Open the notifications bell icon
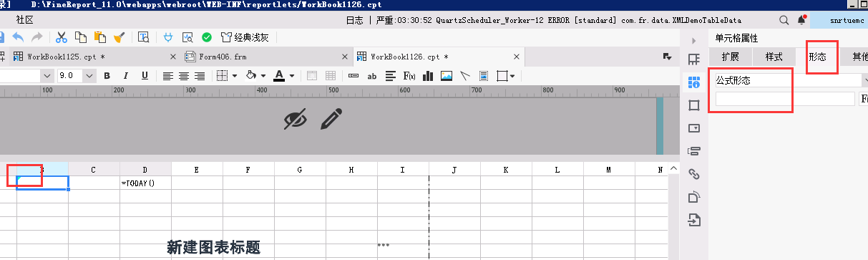 [x=801, y=21]
